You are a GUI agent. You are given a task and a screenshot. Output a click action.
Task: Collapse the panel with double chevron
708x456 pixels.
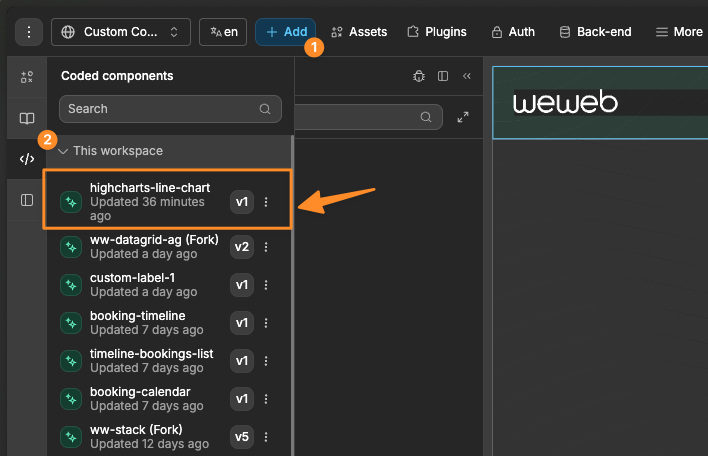[x=467, y=76]
